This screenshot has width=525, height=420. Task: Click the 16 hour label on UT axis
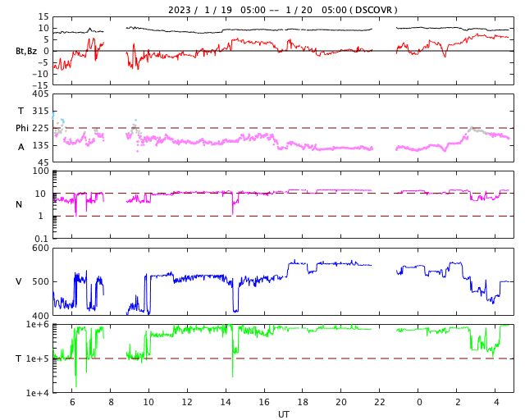(264, 402)
